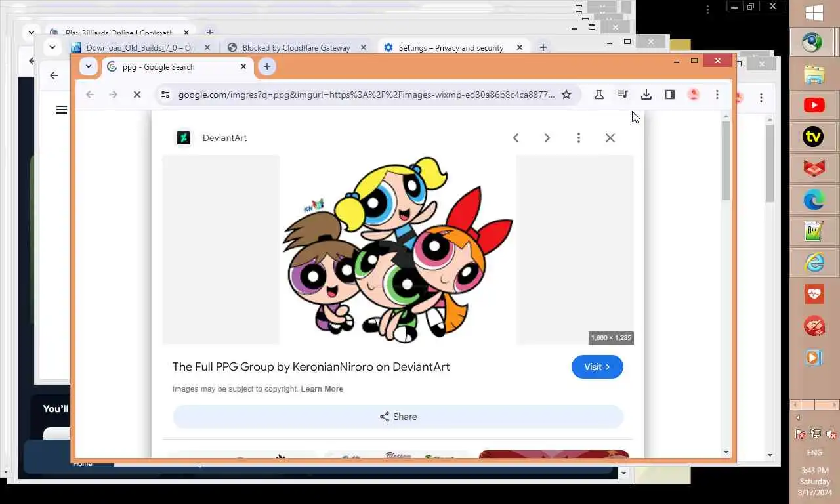The image size is (840, 504).
Task: Close the Download_Old_Builds tab
Action: click(207, 47)
